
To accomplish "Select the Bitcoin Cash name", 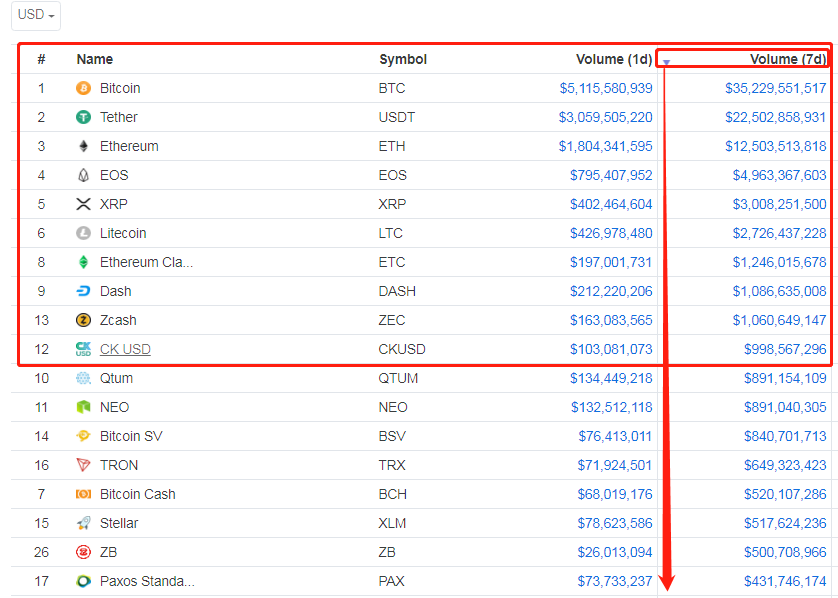I will click(x=138, y=494).
